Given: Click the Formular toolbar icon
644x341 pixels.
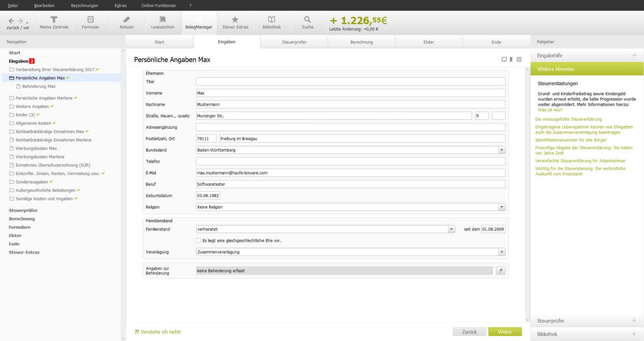Looking at the screenshot, I should pyautogui.click(x=90, y=22).
